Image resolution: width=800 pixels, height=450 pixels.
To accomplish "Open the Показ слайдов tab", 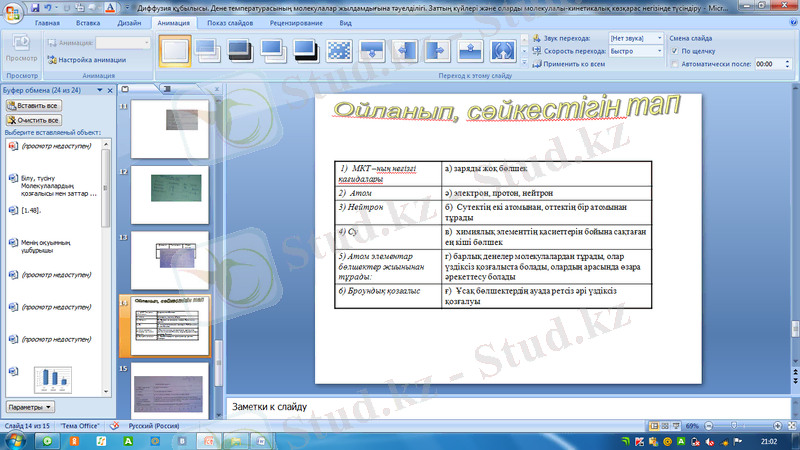I will pyautogui.click(x=230, y=21).
